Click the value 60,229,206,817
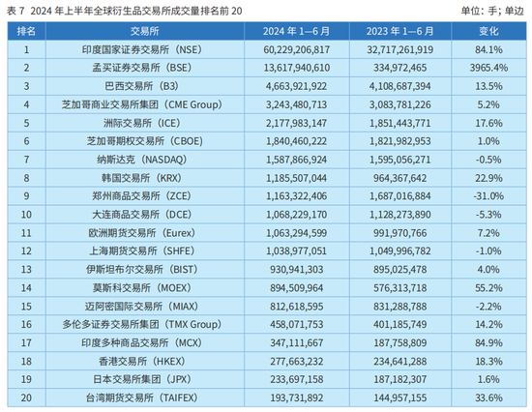The image size is (532, 412). [x=297, y=50]
